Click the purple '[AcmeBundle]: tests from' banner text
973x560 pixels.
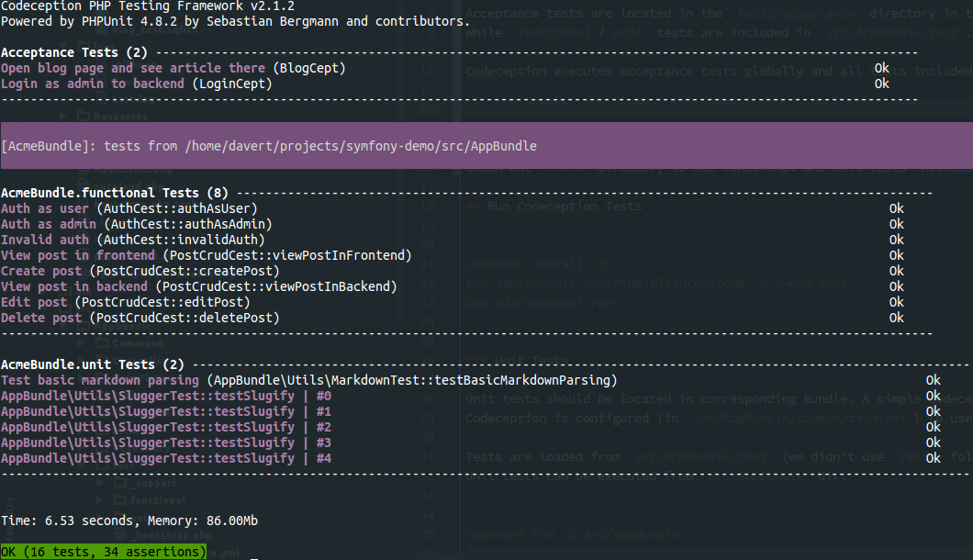(269, 146)
